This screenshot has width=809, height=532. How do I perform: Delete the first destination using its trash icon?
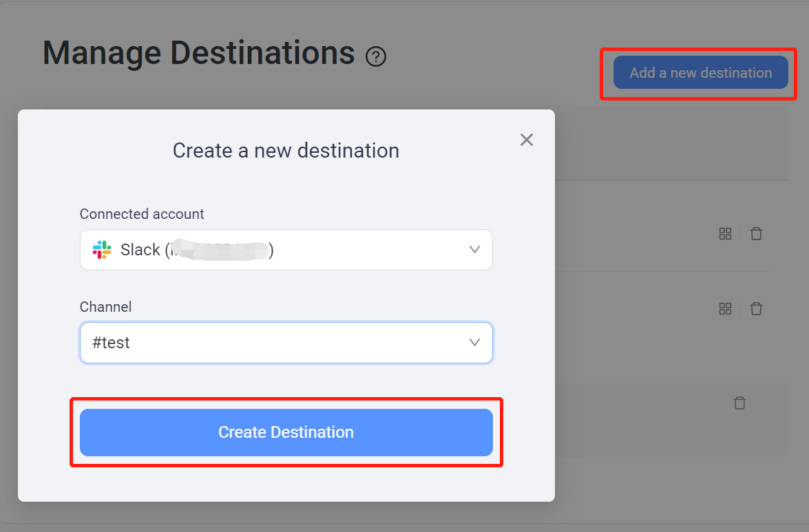coord(756,233)
